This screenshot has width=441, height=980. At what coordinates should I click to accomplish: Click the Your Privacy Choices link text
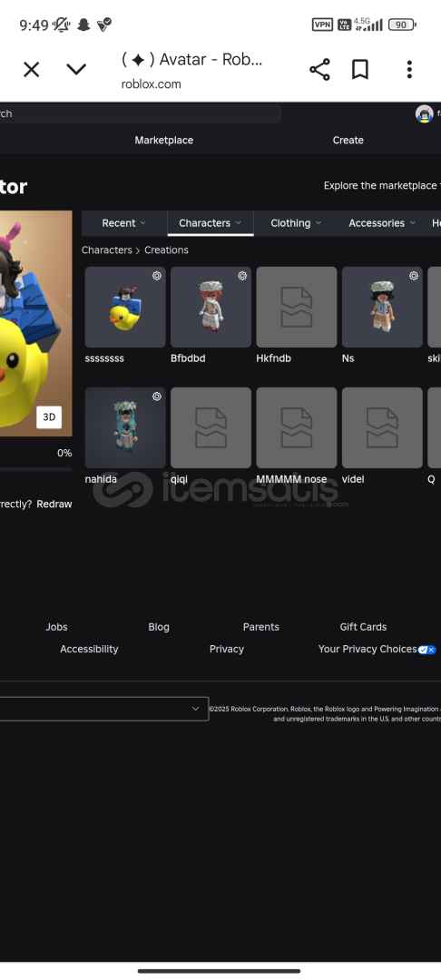pyautogui.click(x=367, y=650)
